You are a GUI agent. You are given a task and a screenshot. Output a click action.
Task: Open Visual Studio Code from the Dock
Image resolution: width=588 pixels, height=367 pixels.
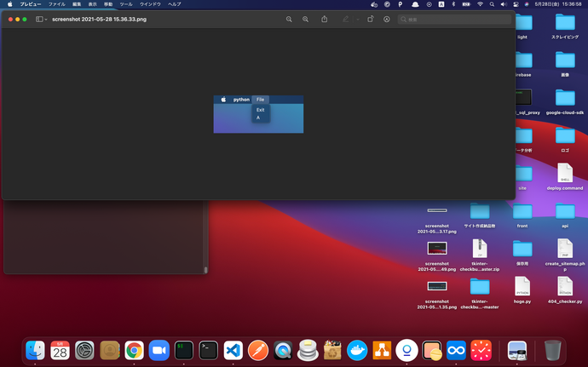(233, 351)
